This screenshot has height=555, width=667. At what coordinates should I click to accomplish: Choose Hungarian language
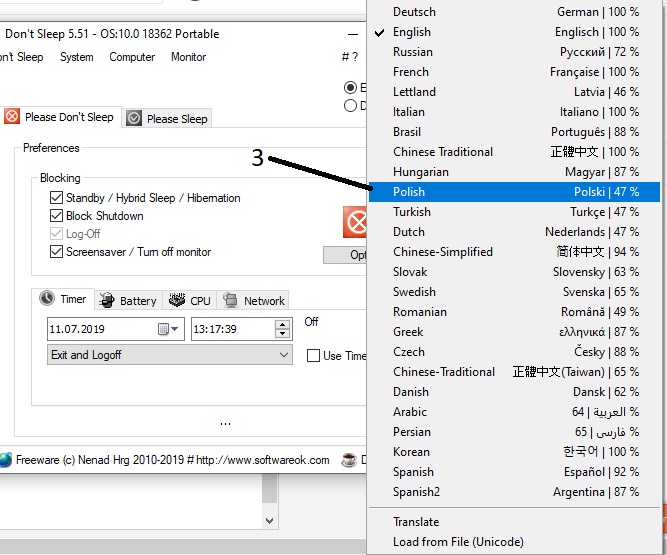pyautogui.click(x=514, y=172)
